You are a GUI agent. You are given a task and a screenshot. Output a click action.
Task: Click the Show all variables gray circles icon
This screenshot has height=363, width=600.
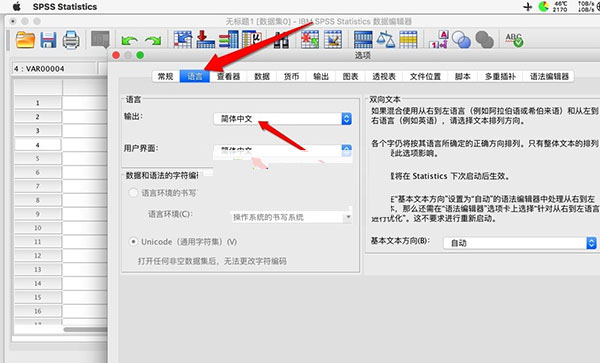tap(484, 40)
